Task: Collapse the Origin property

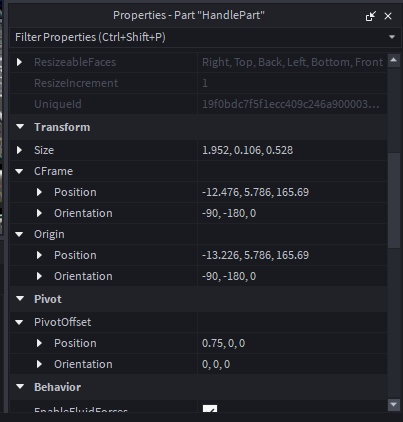Action: tap(19, 234)
